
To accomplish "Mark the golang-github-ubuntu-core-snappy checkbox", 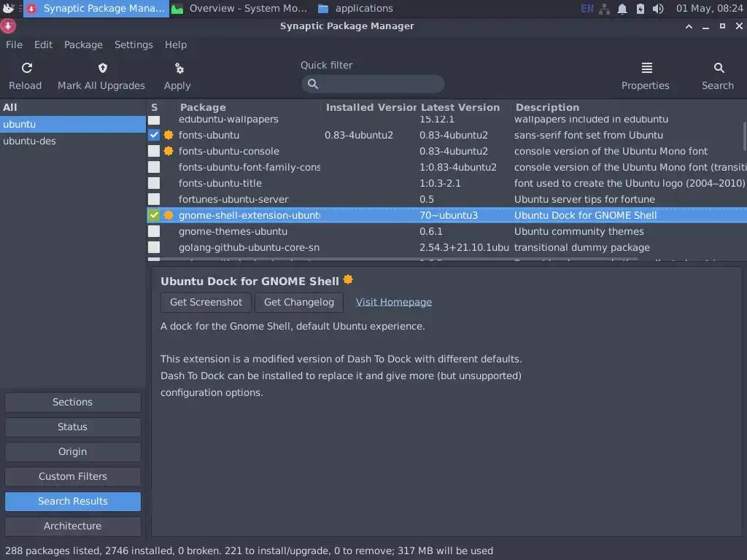I will click(154, 247).
